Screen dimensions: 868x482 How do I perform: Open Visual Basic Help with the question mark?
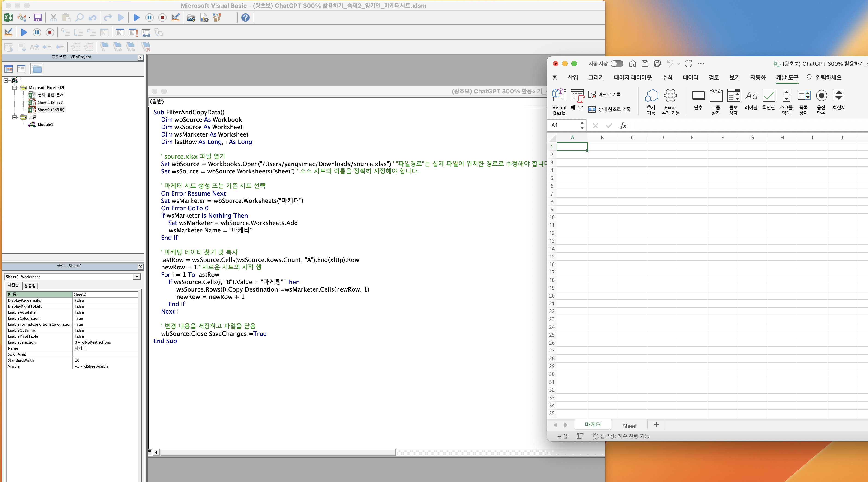tap(245, 18)
